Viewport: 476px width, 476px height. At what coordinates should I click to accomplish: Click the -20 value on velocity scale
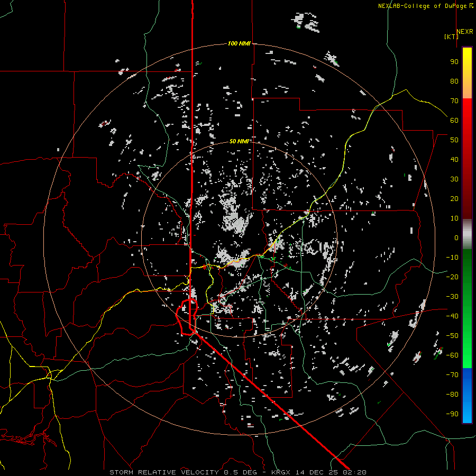coord(452,277)
